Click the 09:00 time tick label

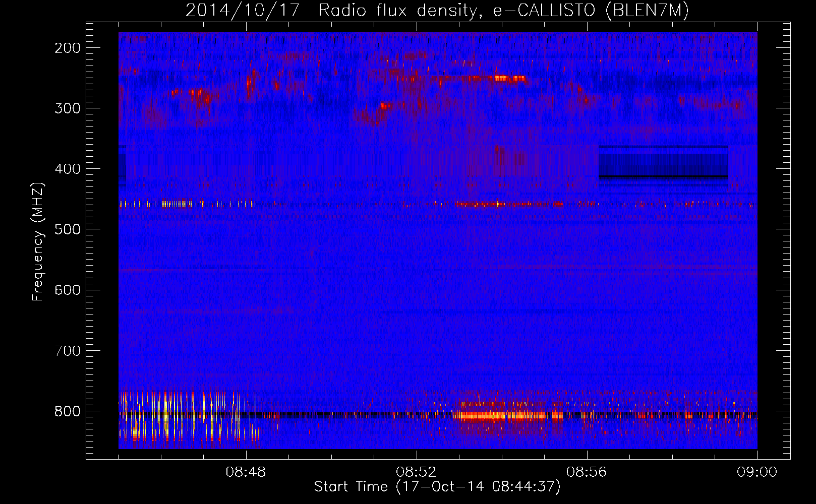pos(757,472)
